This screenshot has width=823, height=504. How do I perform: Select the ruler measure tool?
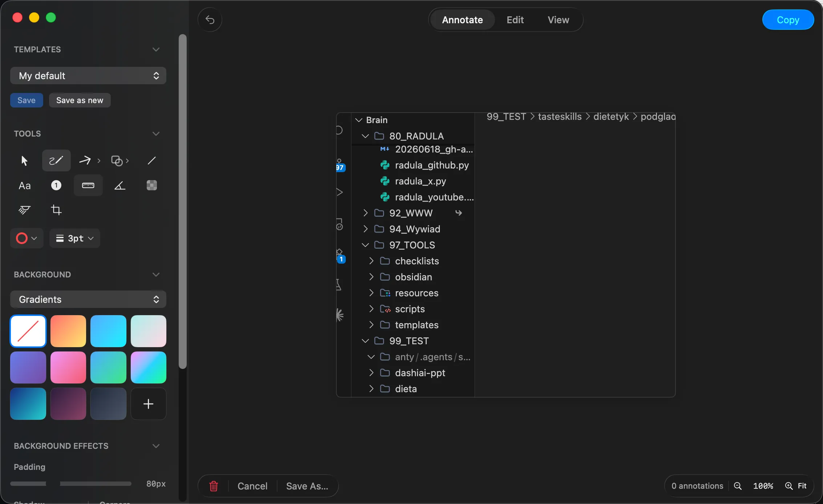(88, 186)
